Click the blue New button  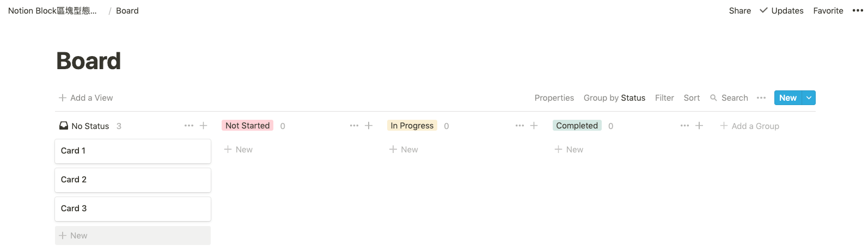pos(788,98)
